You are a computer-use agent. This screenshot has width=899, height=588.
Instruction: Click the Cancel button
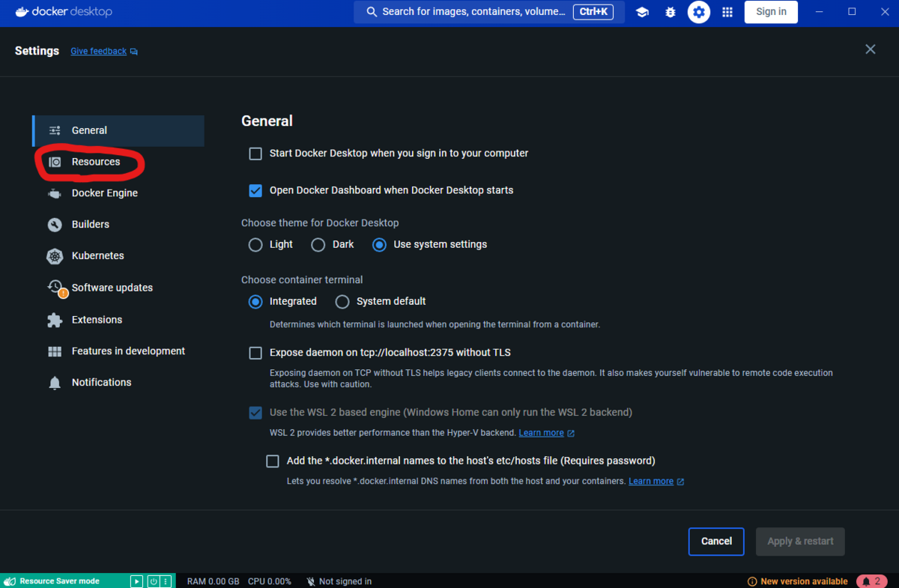(716, 542)
